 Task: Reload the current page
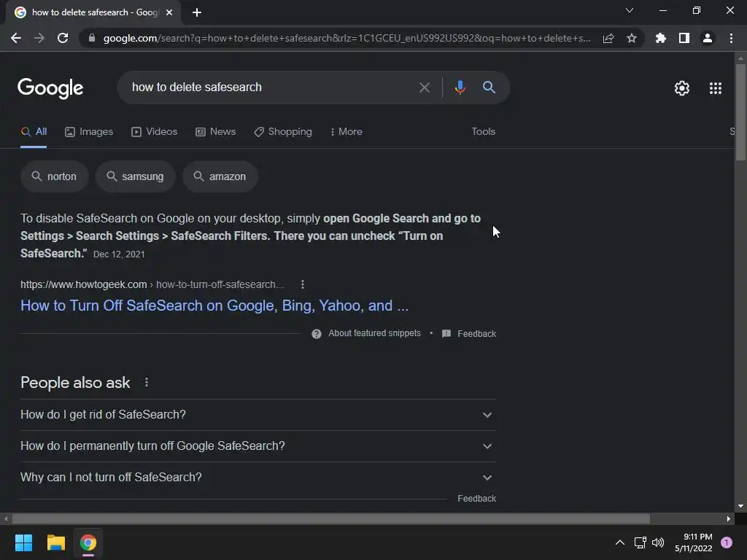pos(63,38)
